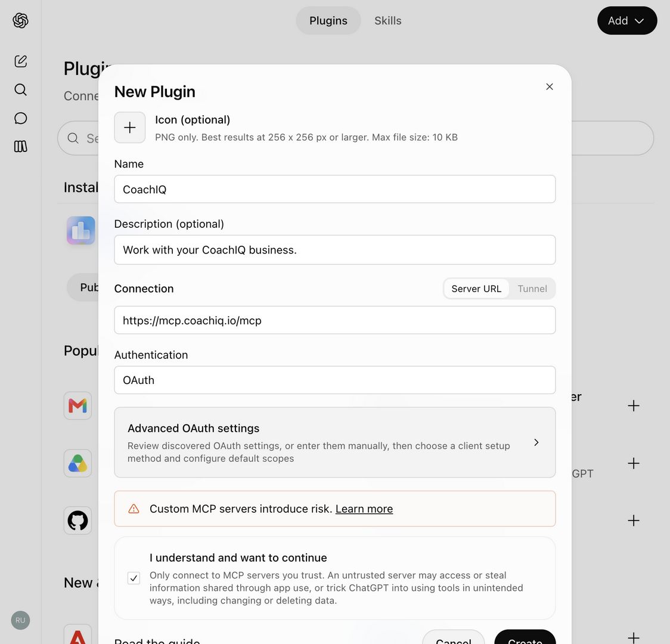Open the Authentication OAuth dropdown

click(334, 380)
